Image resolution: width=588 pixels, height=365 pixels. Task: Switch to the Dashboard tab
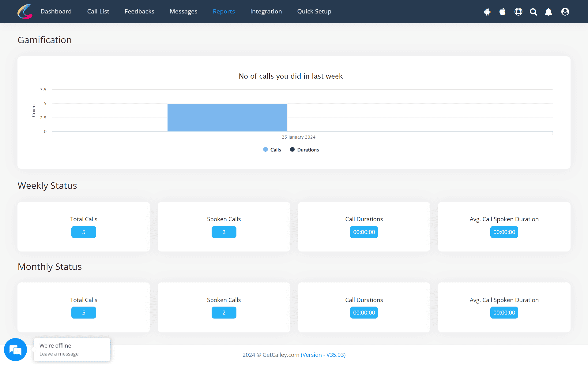click(56, 11)
